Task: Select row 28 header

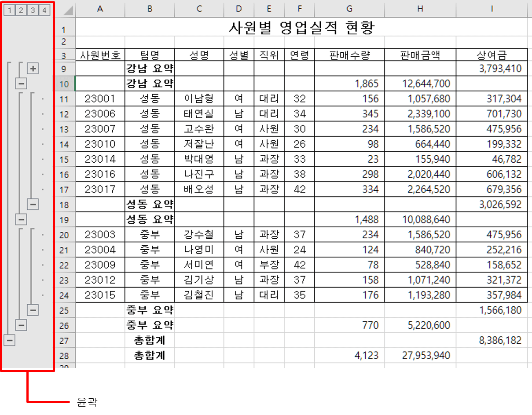Action: click(x=64, y=355)
